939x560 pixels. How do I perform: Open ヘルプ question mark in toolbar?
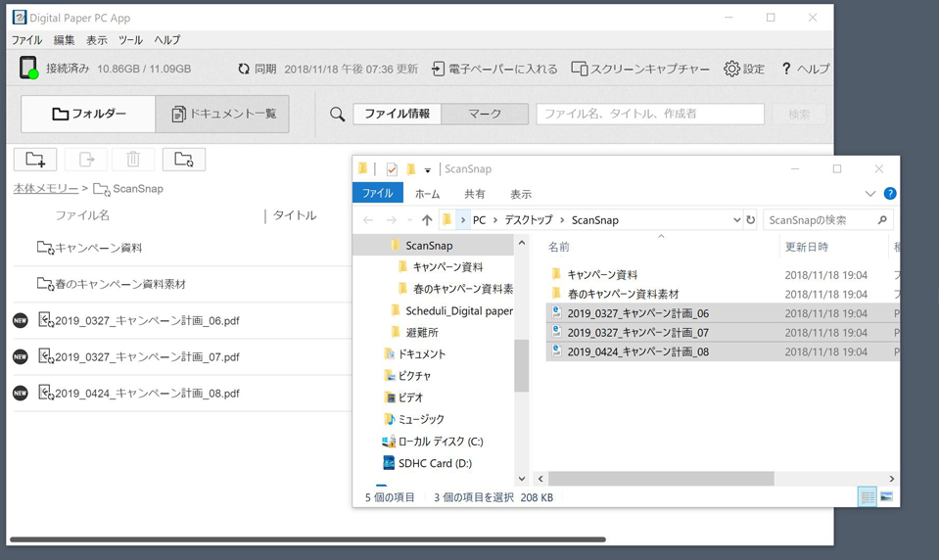(x=805, y=69)
